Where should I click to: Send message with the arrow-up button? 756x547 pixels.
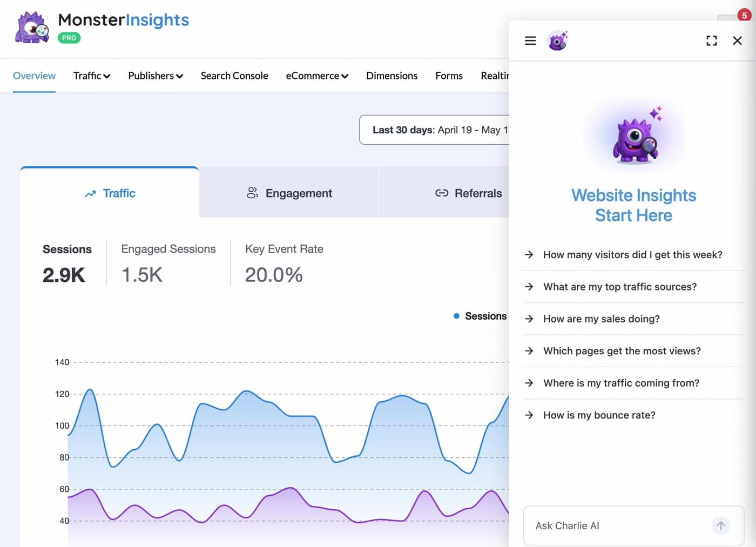coord(721,525)
